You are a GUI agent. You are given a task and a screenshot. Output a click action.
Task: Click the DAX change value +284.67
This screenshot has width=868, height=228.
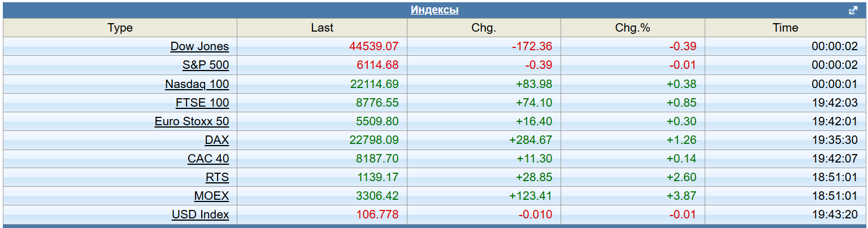coord(531,140)
